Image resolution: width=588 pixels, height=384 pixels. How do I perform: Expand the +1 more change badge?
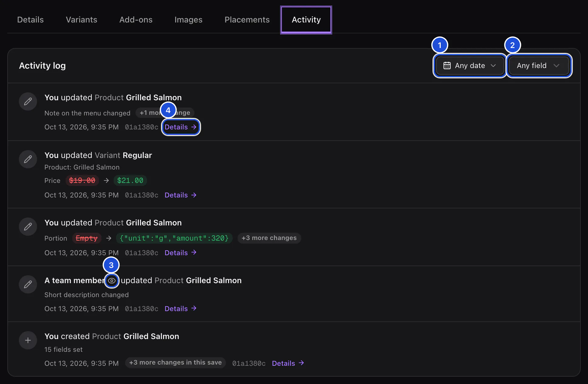(165, 113)
